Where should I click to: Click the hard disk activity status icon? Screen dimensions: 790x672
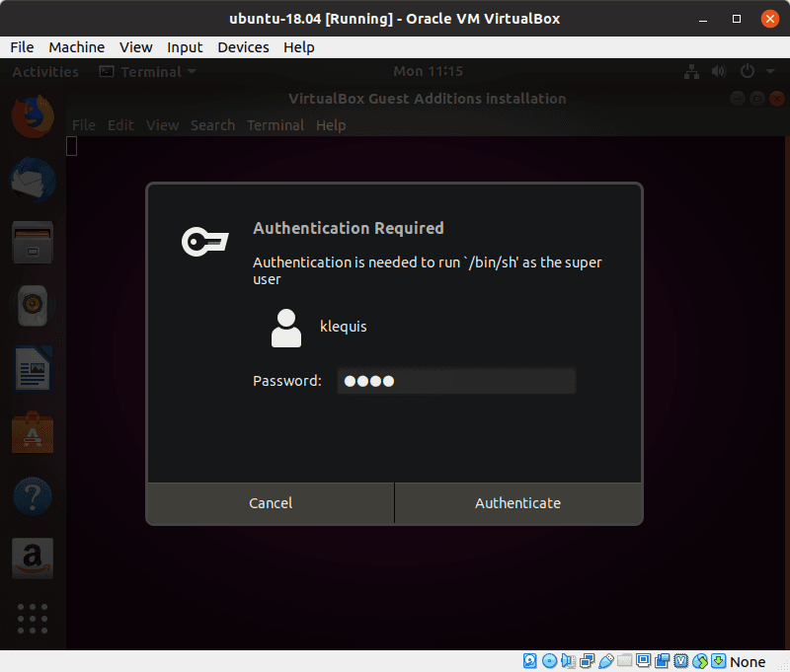[x=529, y=661]
